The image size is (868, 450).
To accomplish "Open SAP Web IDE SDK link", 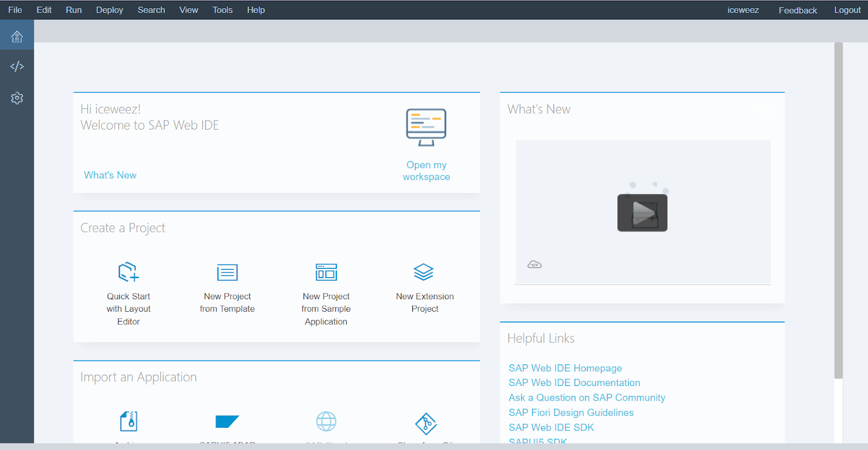I will coord(551,427).
